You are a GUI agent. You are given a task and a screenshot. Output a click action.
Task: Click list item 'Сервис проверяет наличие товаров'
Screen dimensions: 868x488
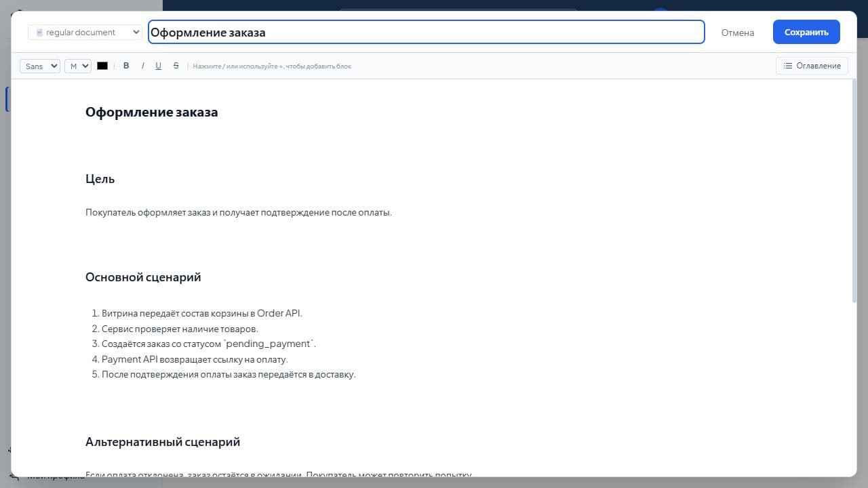pyautogui.click(x=180, y=329)
